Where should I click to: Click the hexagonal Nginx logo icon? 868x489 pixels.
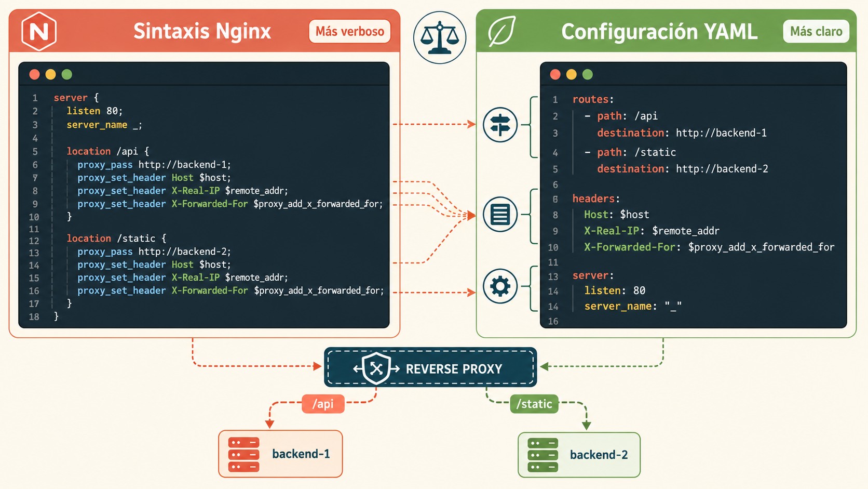pyautogui.click(x=39, y=31)
